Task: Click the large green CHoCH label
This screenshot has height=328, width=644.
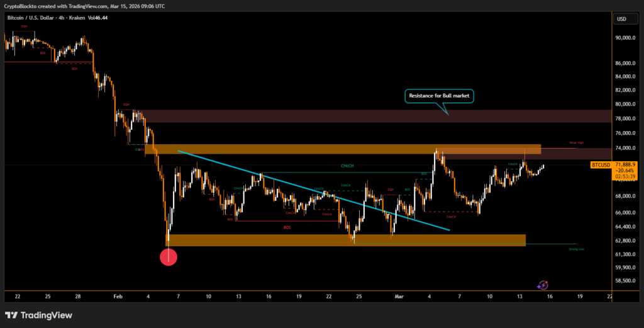Action: (x=347, y=166)
